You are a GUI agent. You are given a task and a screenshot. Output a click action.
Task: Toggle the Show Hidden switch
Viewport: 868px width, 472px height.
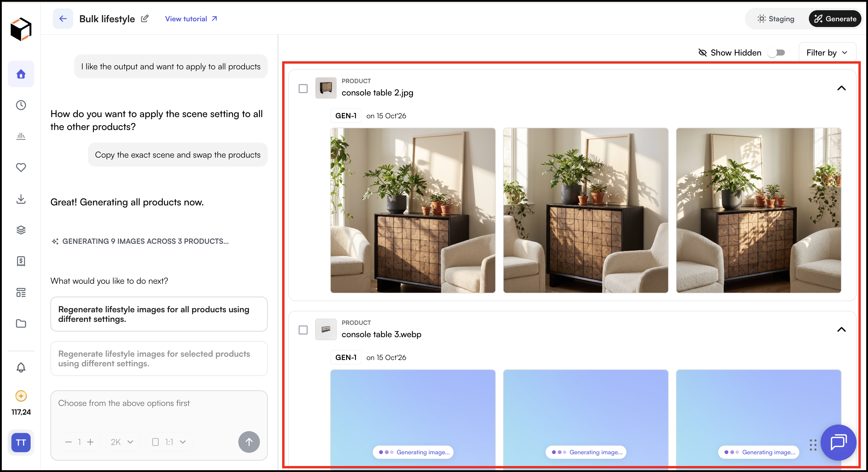[x=776, y=53]
